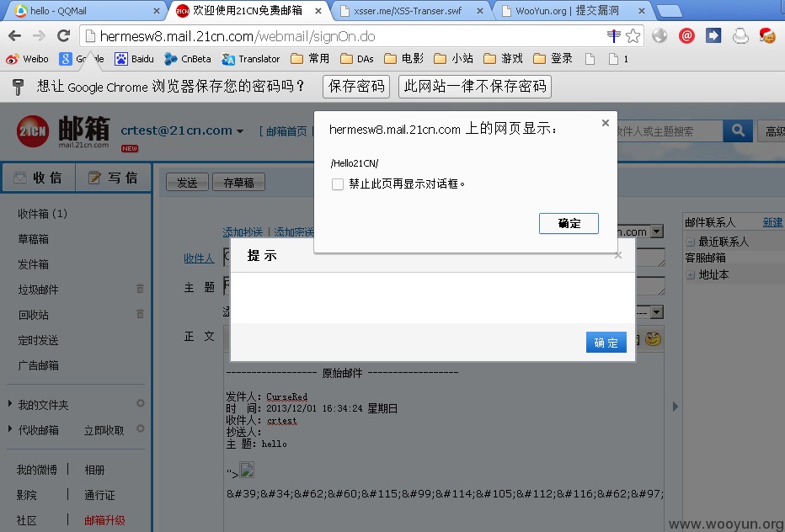Click 邮箱升级 link
785x532 pixels.
[x=104, y=520]
